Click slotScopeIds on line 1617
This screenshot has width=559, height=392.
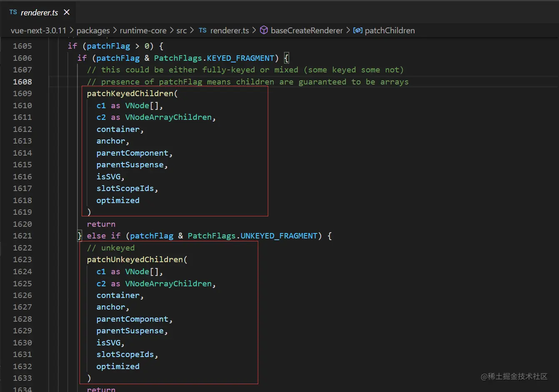click(x=125, y=189)
